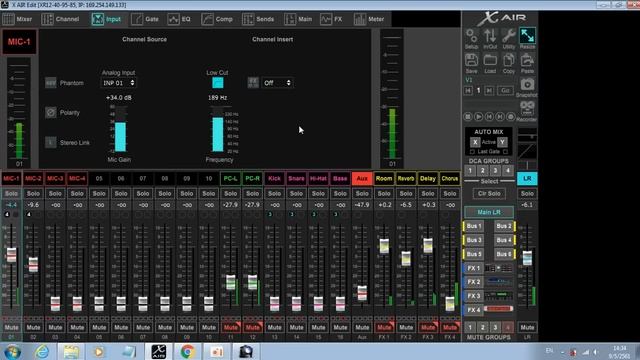The image size is (640, 360).
Task: Toggle Auto Mix X group
Action: tap(474, 142)
